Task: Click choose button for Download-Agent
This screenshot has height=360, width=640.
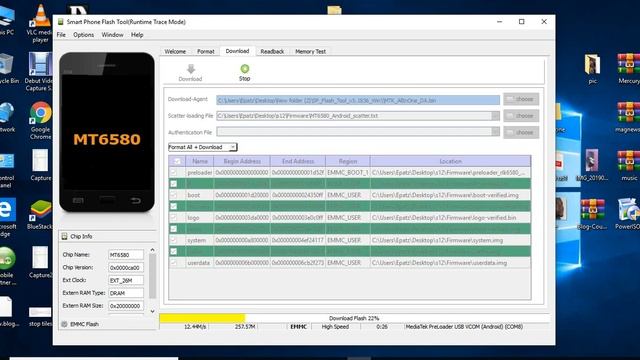Action: 521,99
